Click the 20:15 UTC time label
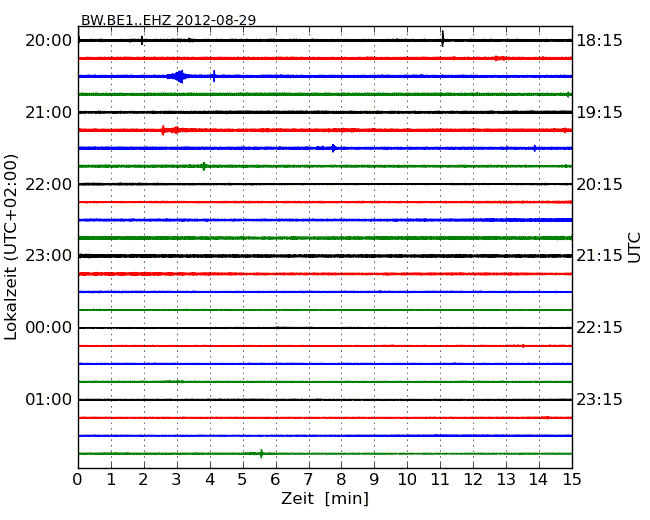The height and width of the screenshot is (520, 650). (599, 184)
